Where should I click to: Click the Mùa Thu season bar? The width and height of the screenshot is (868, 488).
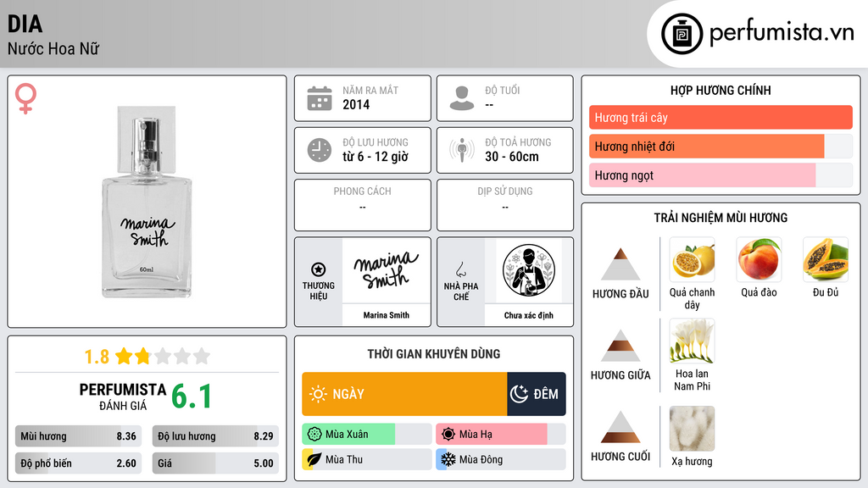366,459
